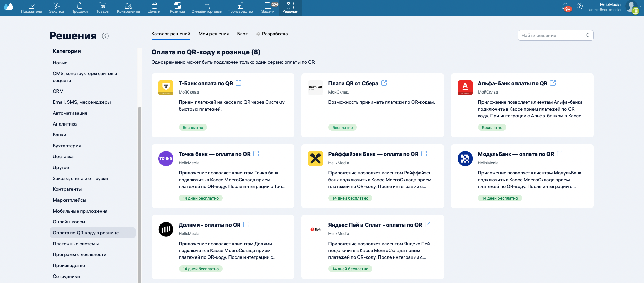Open Т-Банк оплата по QR in new window
The height and width of the screenshot is (283, 644).
tap(238, 83)
